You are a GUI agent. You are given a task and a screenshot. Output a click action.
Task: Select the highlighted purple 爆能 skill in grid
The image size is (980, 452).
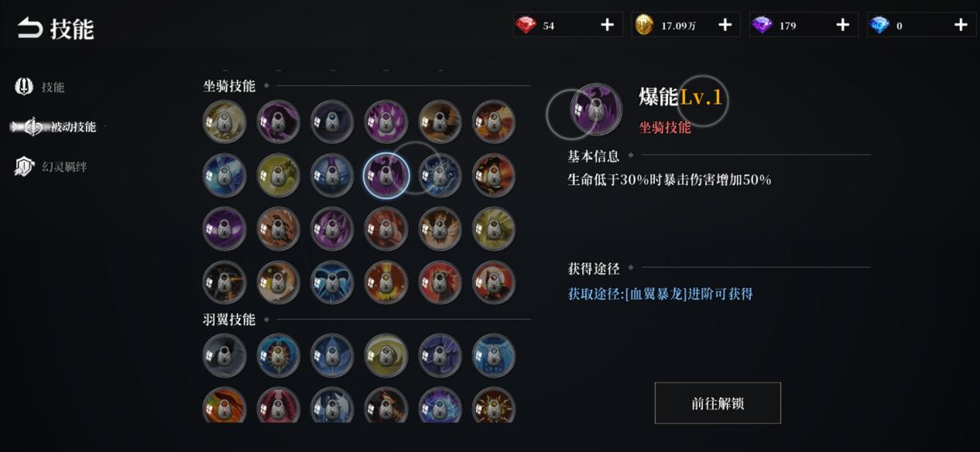[x=386, y=176]
